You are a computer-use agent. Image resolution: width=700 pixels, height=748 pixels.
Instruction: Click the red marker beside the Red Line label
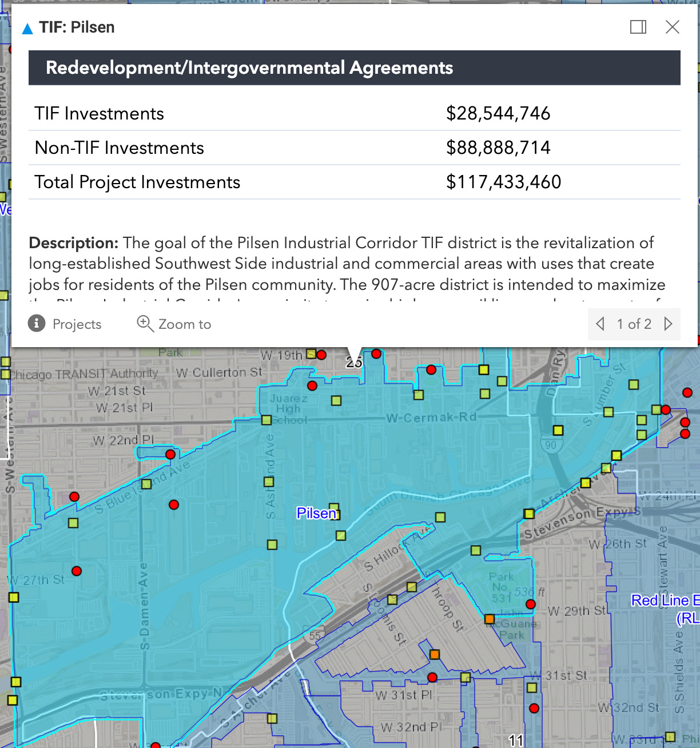coord(530,604)
